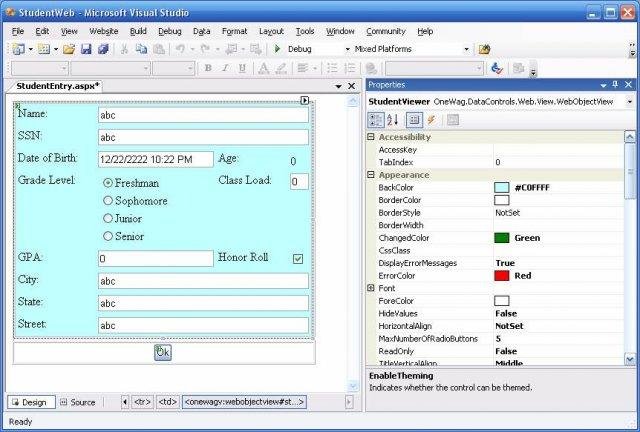
Task: Click the GPA input field
Action: (x=156, y=258)
